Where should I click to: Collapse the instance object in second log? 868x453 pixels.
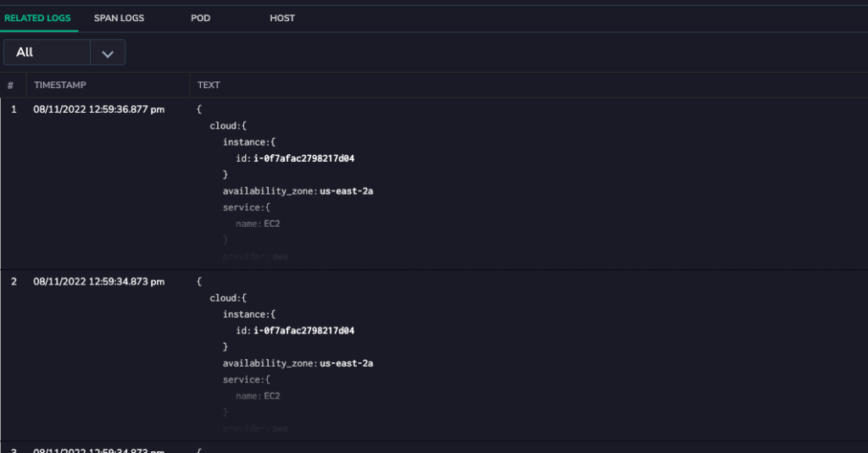click(x=249, y=314)
